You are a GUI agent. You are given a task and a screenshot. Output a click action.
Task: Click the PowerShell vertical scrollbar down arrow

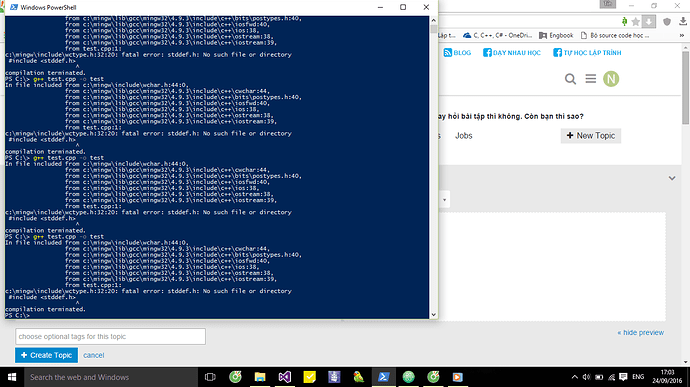(433, 314)
